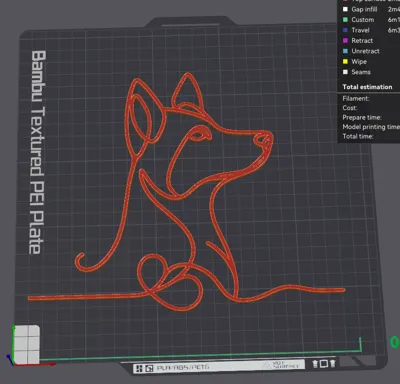This screenshot has width=400, height=384.
Task: Toggle the Custom line type in legend
Action: pos(359,20)
